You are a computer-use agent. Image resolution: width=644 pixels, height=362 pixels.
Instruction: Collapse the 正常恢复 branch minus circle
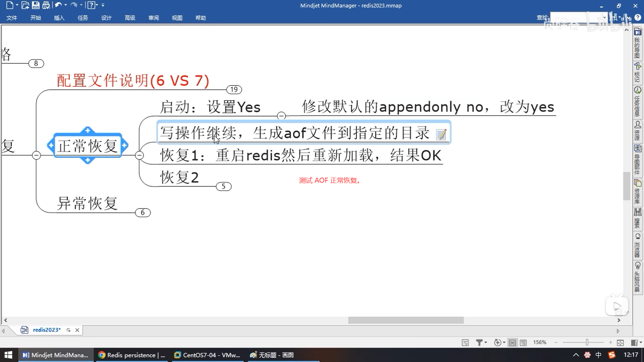click(x=140, y=155)
